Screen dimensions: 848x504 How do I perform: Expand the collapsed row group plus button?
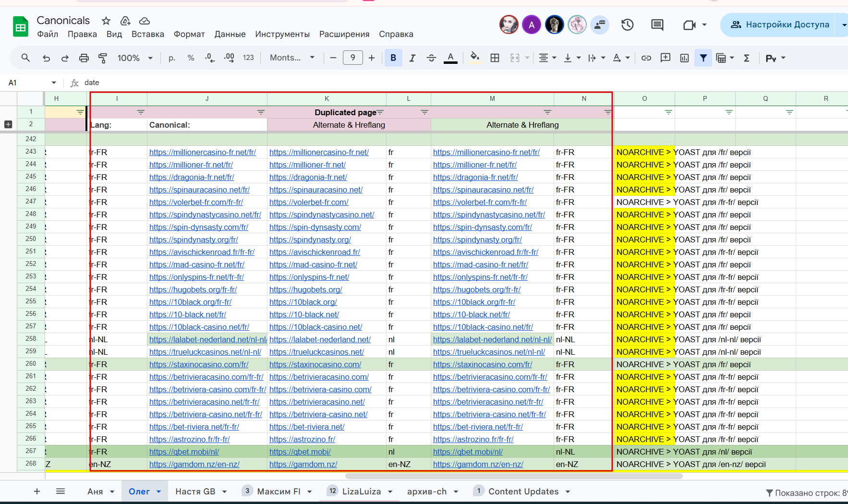click(8, 124)
